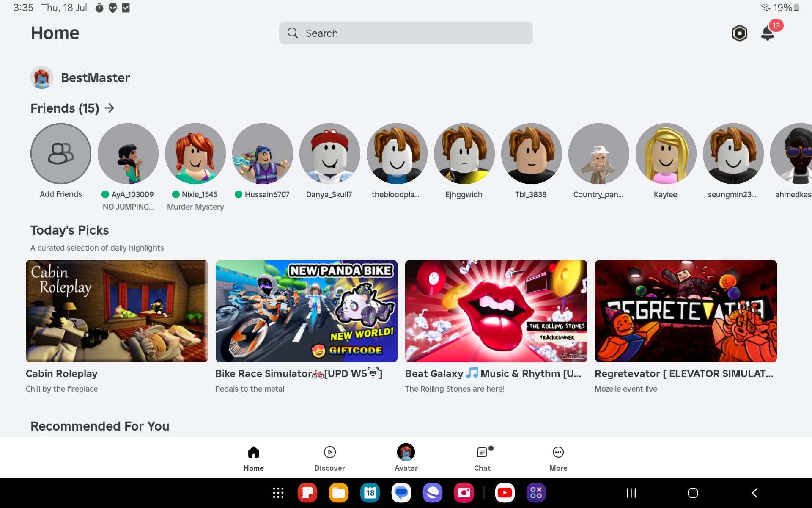Image resolution: width=812 pixels, height=508 pixels.
Task: Open Bike Race Simulator game
Action: [306, 311]
